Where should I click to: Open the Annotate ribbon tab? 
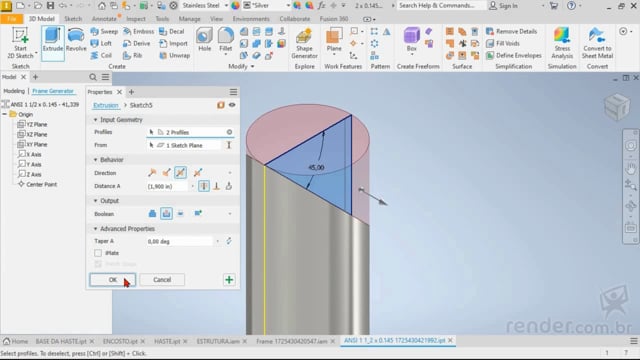pos(104,19)
